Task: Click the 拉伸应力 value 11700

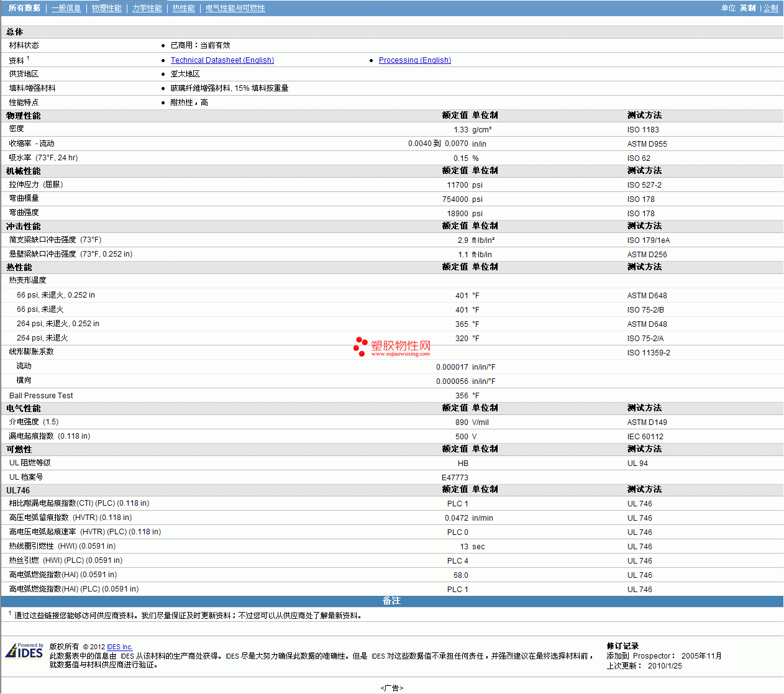Action: tap(458, 185)
